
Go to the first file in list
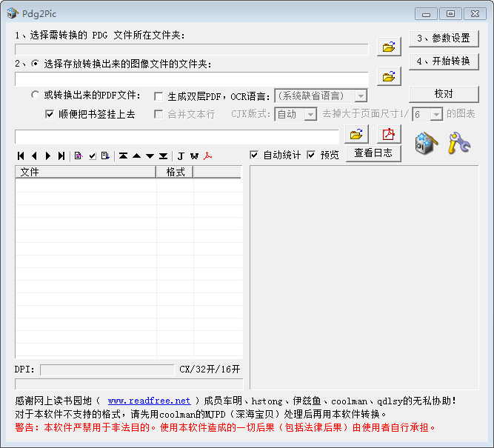click(x=21, y=156)
